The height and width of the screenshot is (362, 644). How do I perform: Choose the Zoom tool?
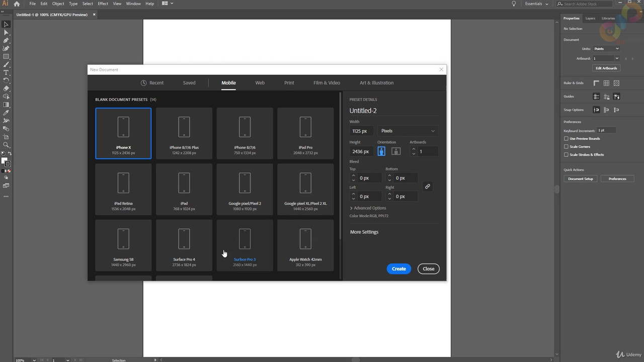6,145
